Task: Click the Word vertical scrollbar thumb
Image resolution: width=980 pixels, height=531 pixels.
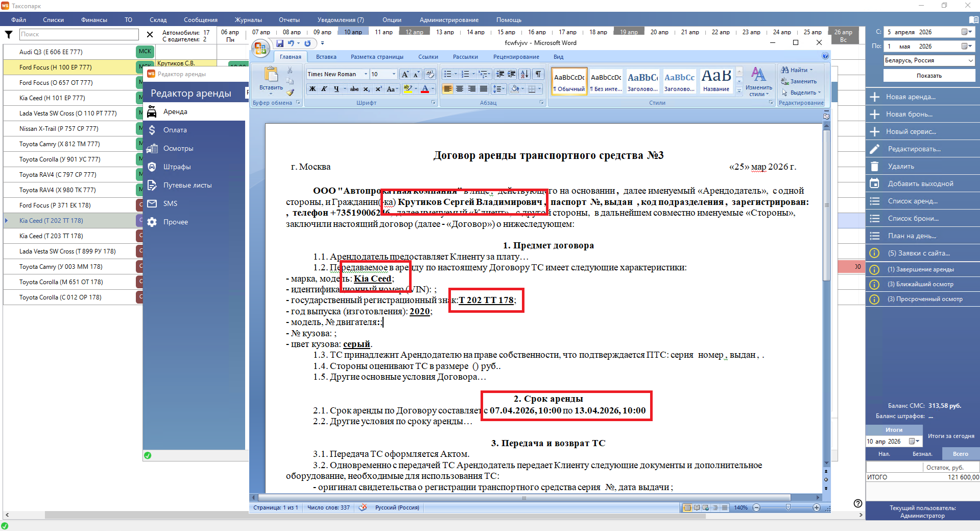Action: pyautogui.click(x=826, y=205)
